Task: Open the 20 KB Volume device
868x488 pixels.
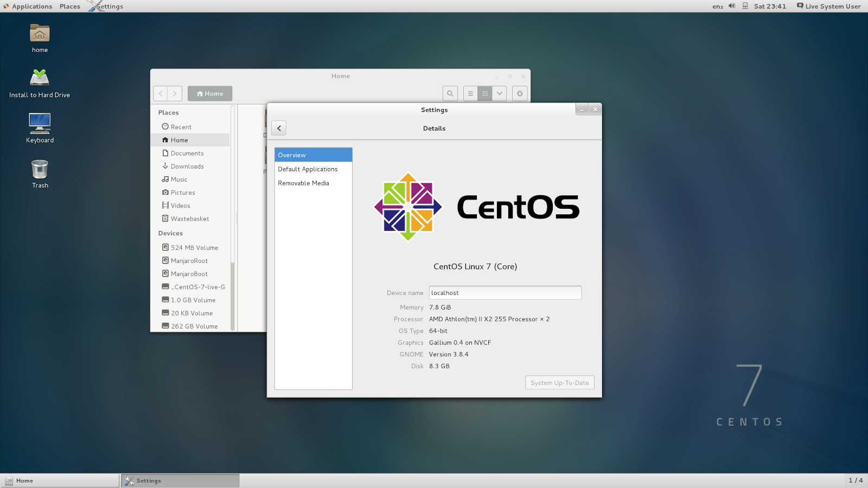Action: (190, 313)
